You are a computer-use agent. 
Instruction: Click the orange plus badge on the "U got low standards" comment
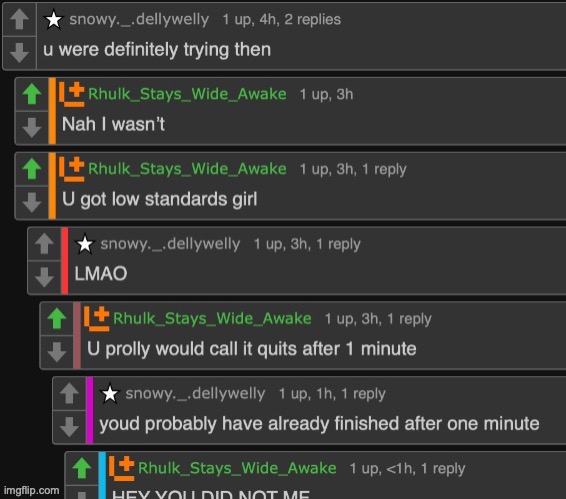72,169
